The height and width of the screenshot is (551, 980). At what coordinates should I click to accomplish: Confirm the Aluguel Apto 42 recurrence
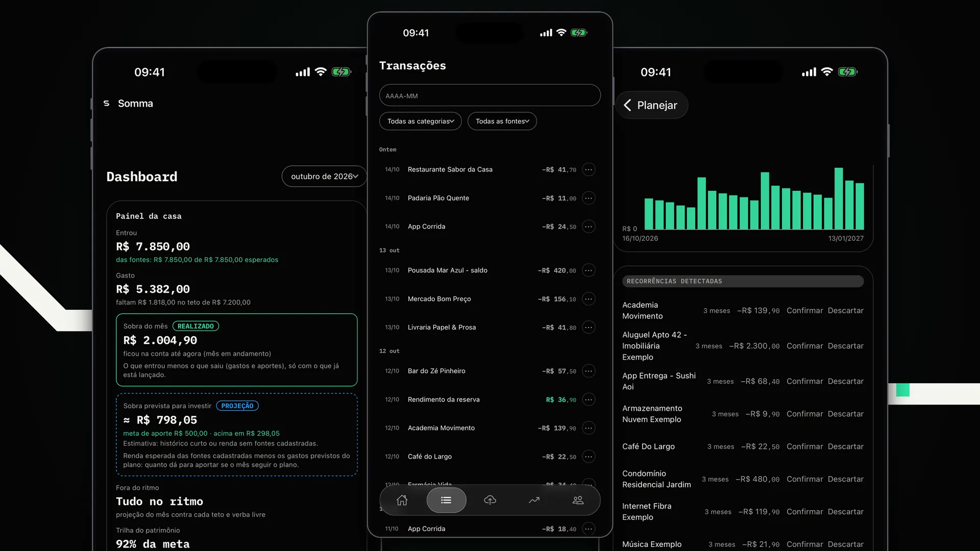[804, 346]
